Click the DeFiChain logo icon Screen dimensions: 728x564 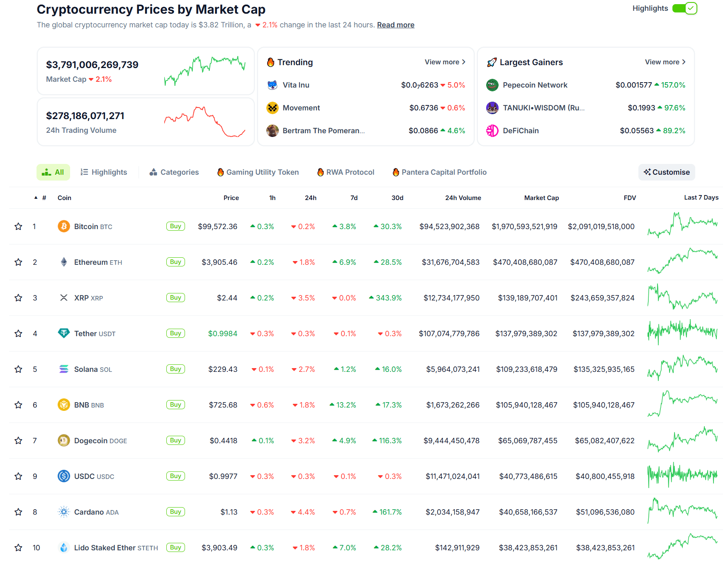[x=492, y=131]
